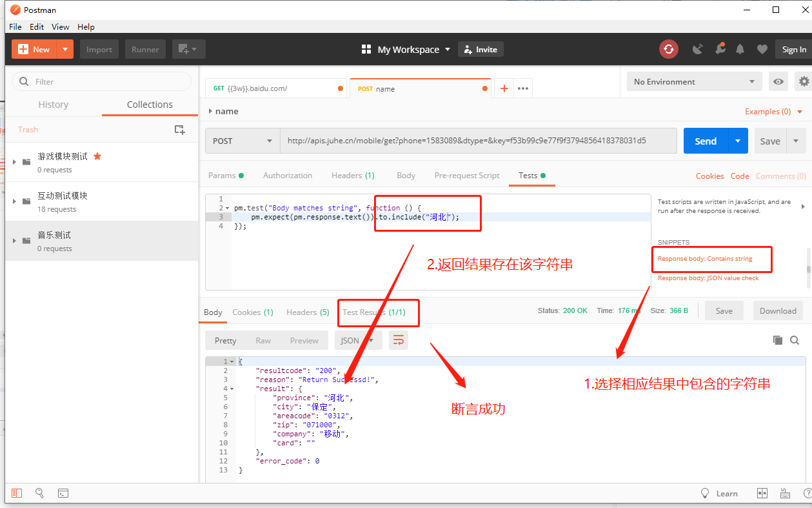The height and width of the screenshot is (508, 812).
Task: Click the request Save button
Action: coord(769,141)
